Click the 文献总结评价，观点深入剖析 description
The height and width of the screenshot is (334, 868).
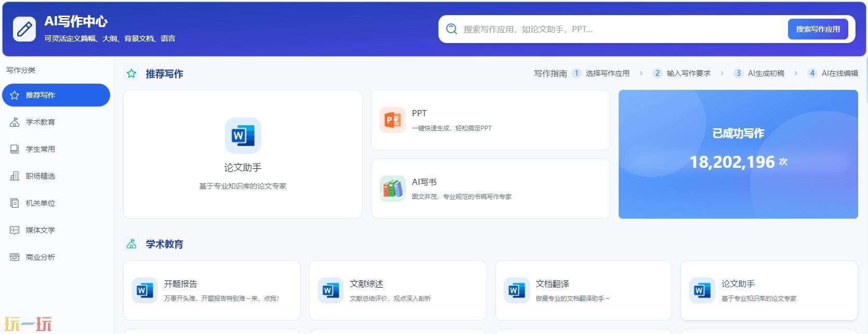coord(391,298)
